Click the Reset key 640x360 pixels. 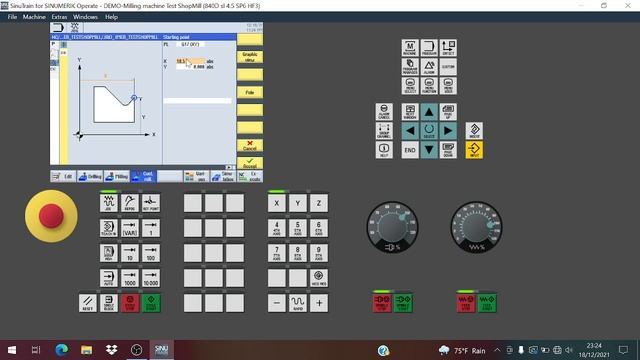point(88,303)
